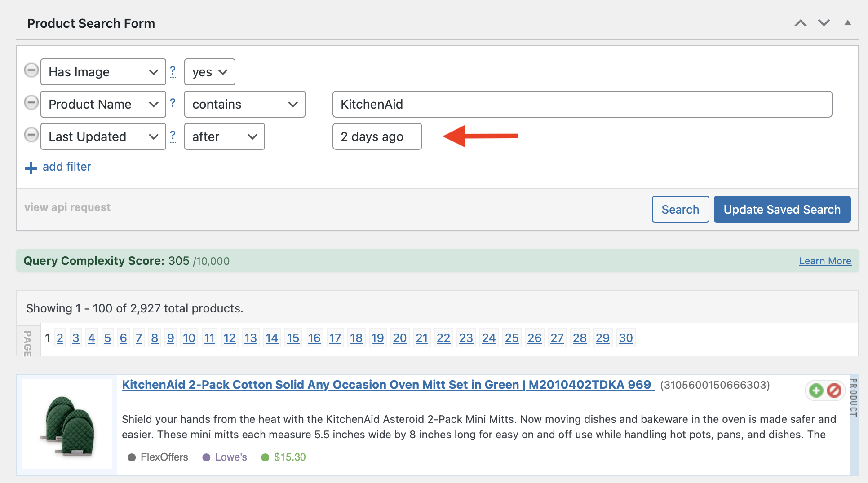
Task: Go to results page 20
Action: [400, 338]
